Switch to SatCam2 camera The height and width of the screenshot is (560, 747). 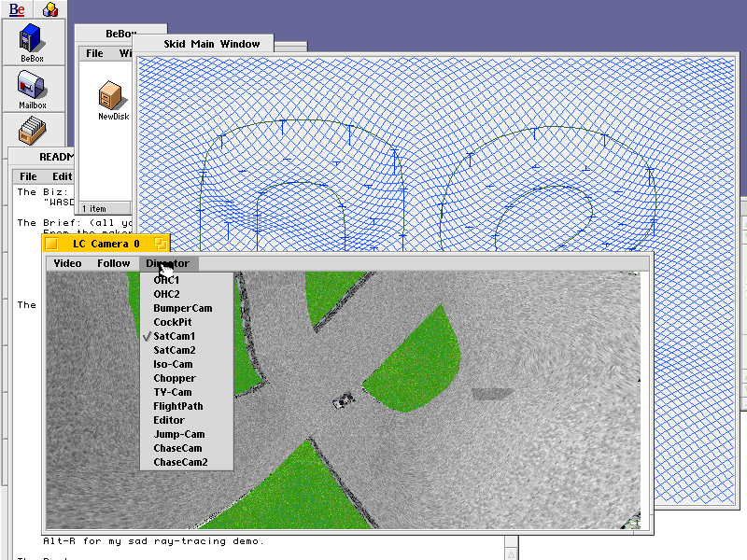(x=186, y=350)
